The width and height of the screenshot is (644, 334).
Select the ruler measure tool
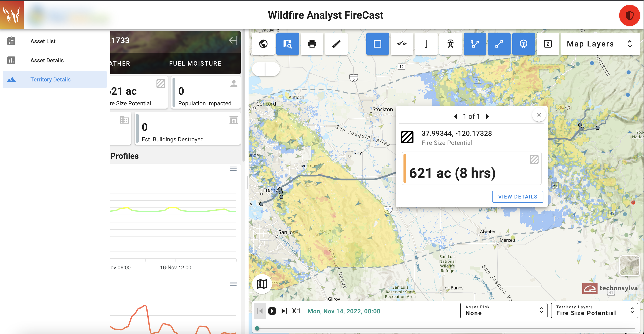click(x=336, y=44)
